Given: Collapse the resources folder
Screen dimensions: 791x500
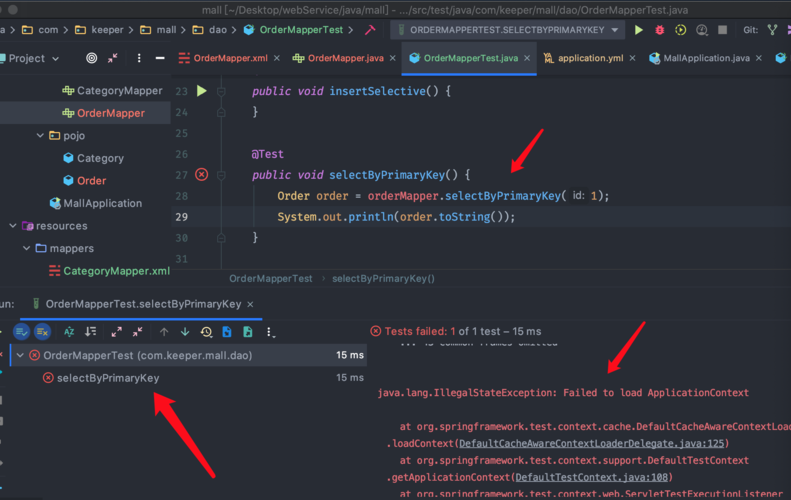Looking at the screenshot, I should click(13, 226).
